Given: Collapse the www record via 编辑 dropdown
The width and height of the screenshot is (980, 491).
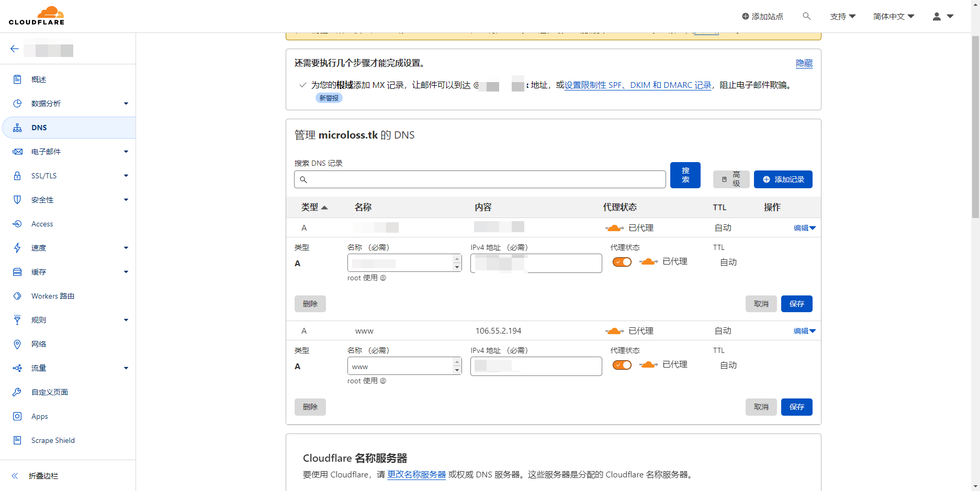Looking at the screenshot, I should pyautogui.click(x=805, y=331).
